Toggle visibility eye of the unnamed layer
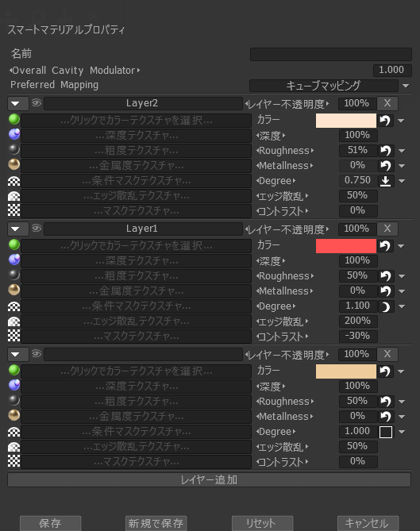 pos(37,353)
